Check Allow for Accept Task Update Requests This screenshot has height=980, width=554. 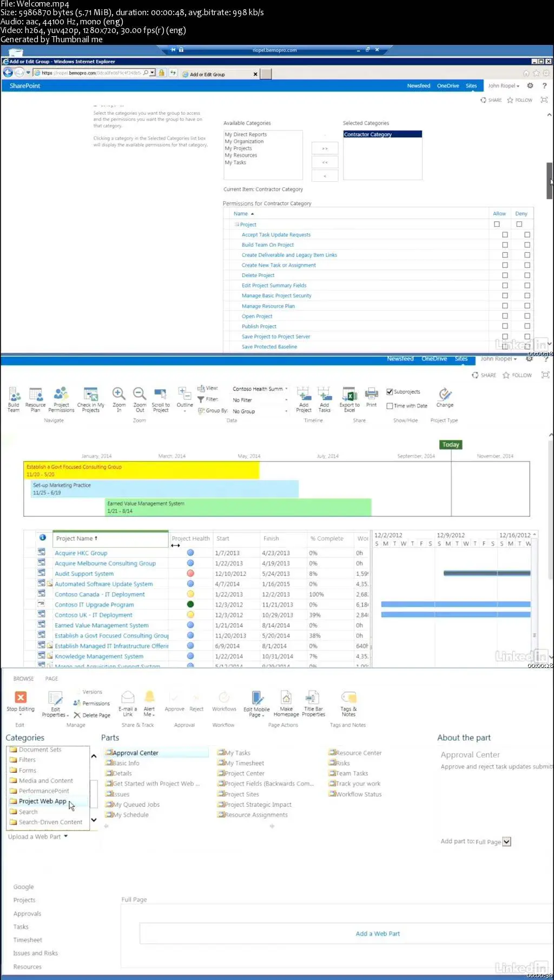pyautogui.click(x=505, y=235)
